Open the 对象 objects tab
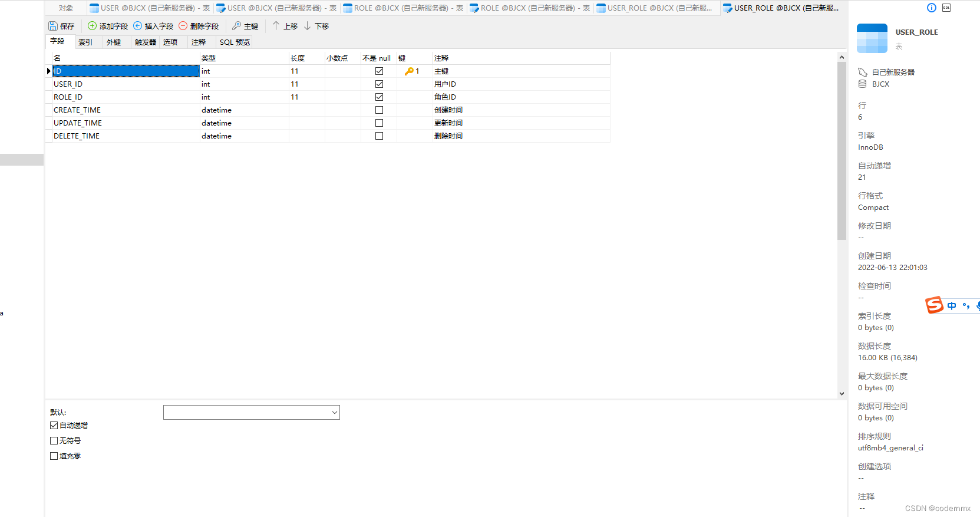Screen dimensions: 980x517 [x=66, y=8]
